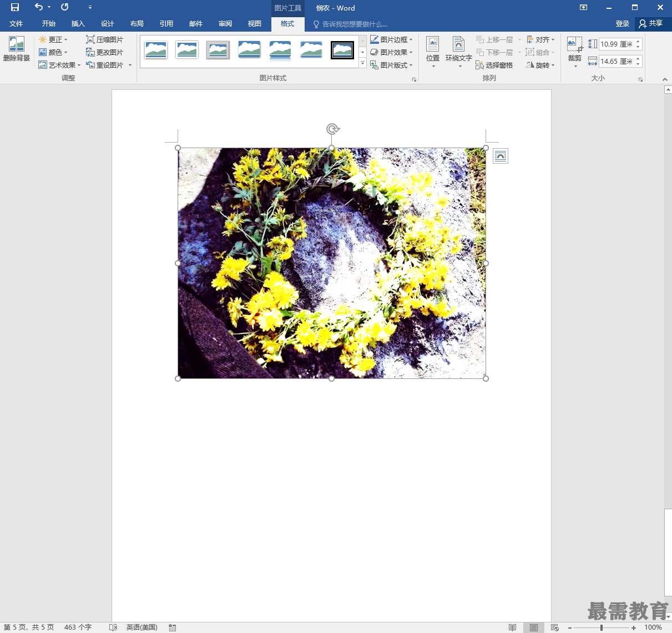Apply the first picture style thumbnail
This screenshot has width=672, height=633.
(156, 50)
